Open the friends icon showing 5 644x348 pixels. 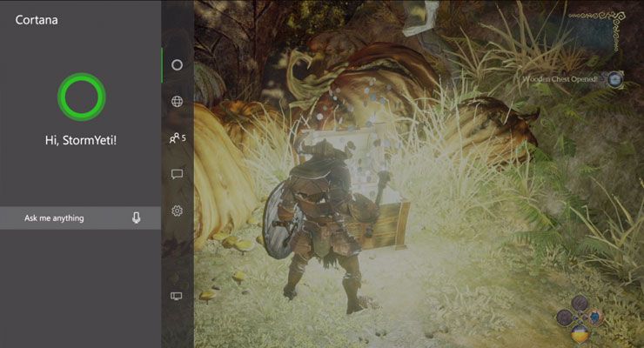click(x=175, y=137)
